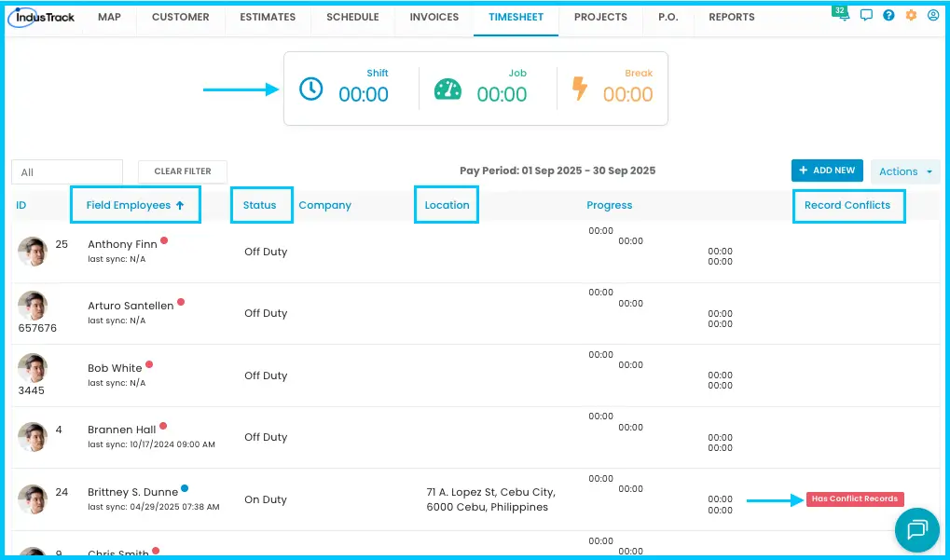The width and height of the screenshot is (950, 560).
Task: Sort by the Progress column header
Action: point(610,205)
